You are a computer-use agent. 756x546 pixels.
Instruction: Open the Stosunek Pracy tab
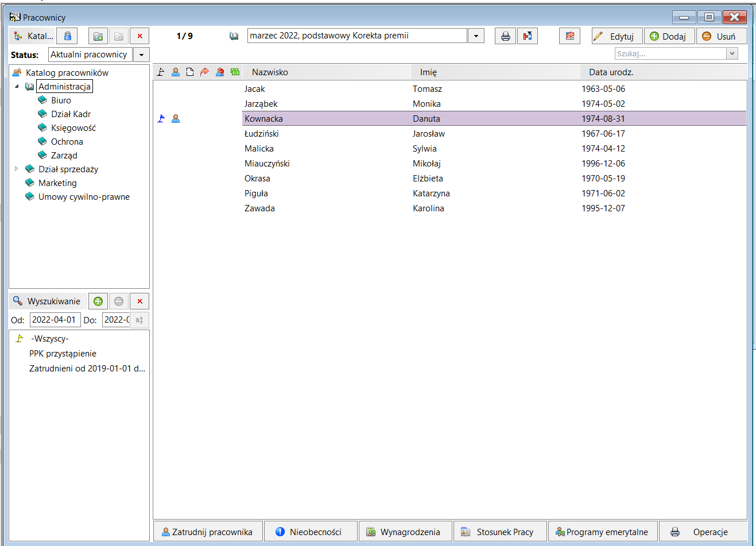pos(500,532)
